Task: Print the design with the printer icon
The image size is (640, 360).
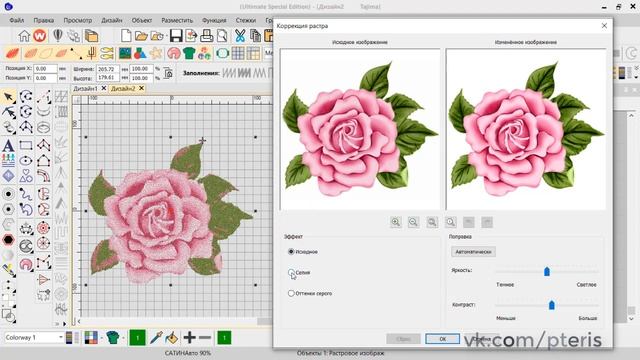Action: click(207, 36)
